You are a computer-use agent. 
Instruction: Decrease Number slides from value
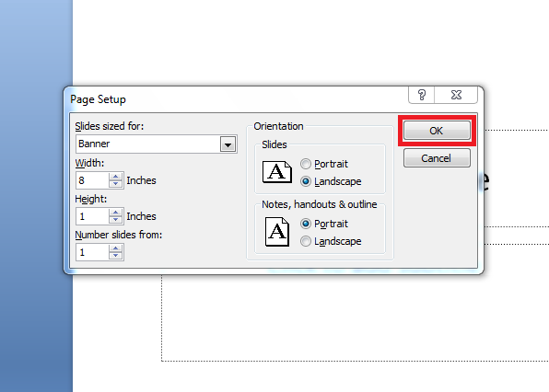pyautogui.click(x=115, y=256)
